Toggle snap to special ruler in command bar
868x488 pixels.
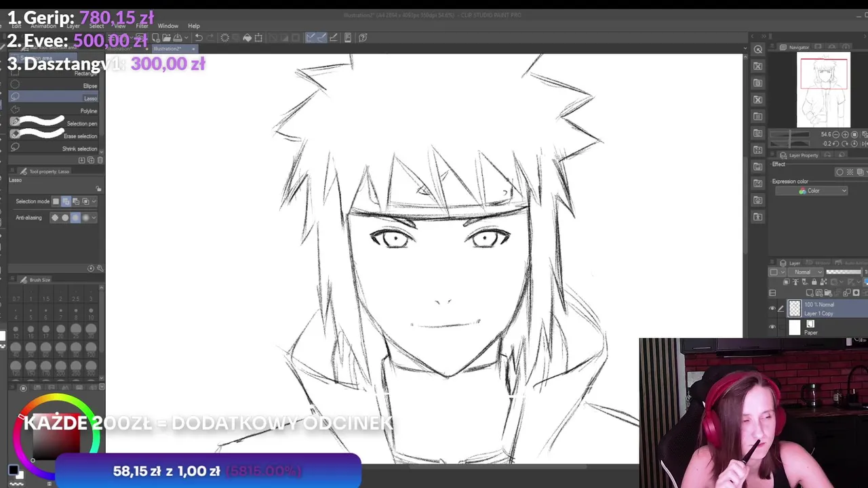pyautogui.click(x=321, y=38)
